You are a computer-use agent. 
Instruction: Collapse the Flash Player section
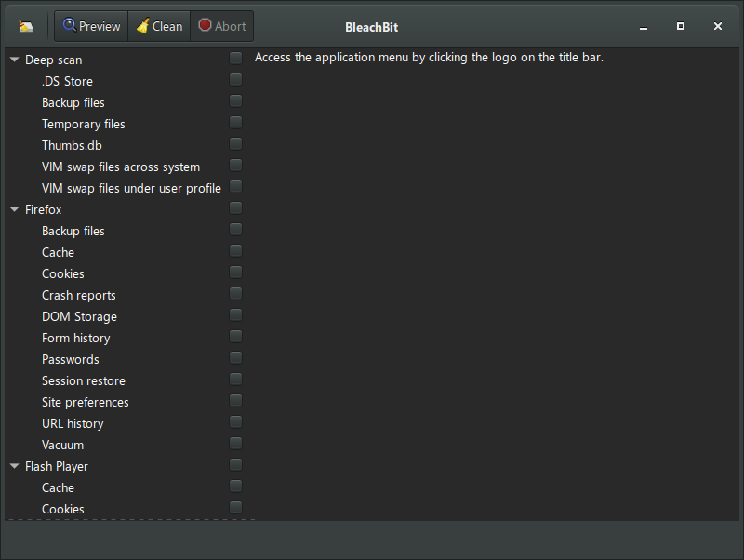[x=13, y=466]
